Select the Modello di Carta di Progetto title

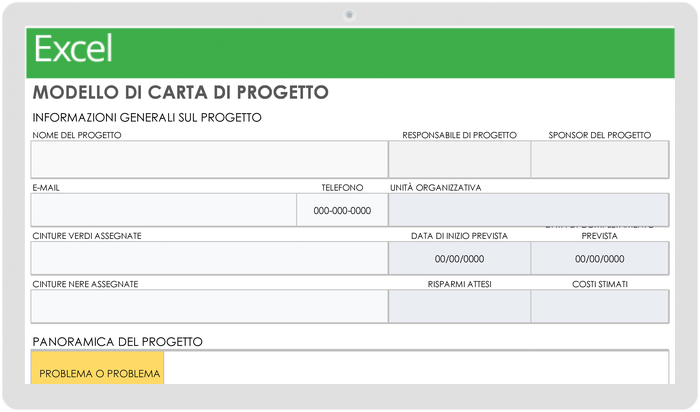[x=181, y=93]
